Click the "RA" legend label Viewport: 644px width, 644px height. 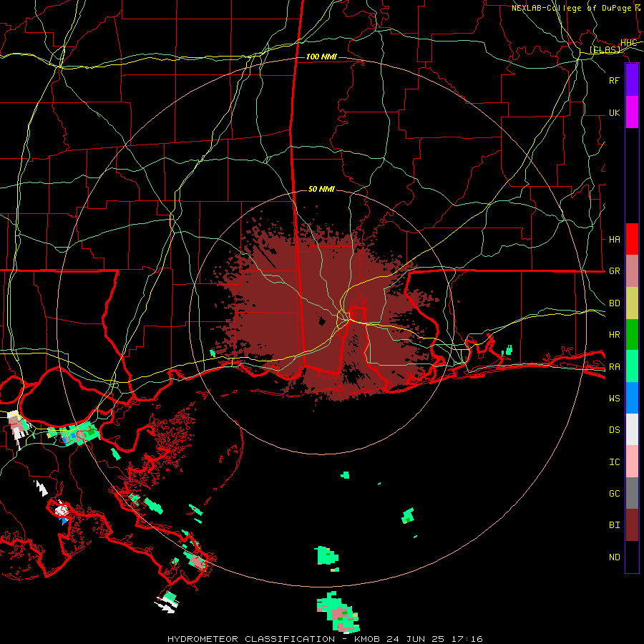tap(614, 367)
